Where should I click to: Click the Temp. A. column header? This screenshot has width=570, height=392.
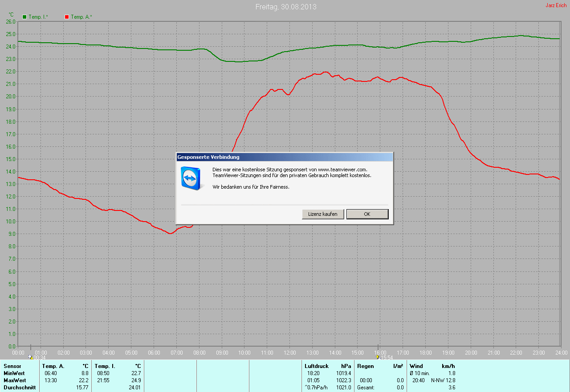pyautogui.click(x=53, y=366)
